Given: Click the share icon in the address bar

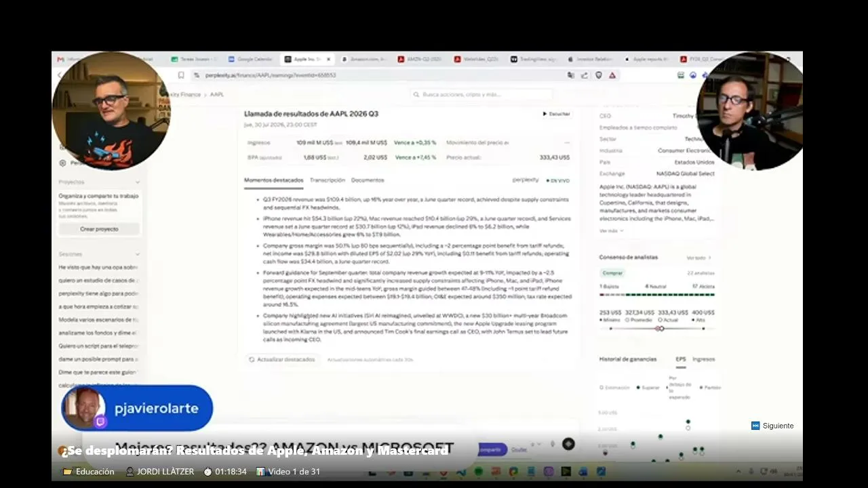Looking at the screenshot, I should [x=585, y=75].
